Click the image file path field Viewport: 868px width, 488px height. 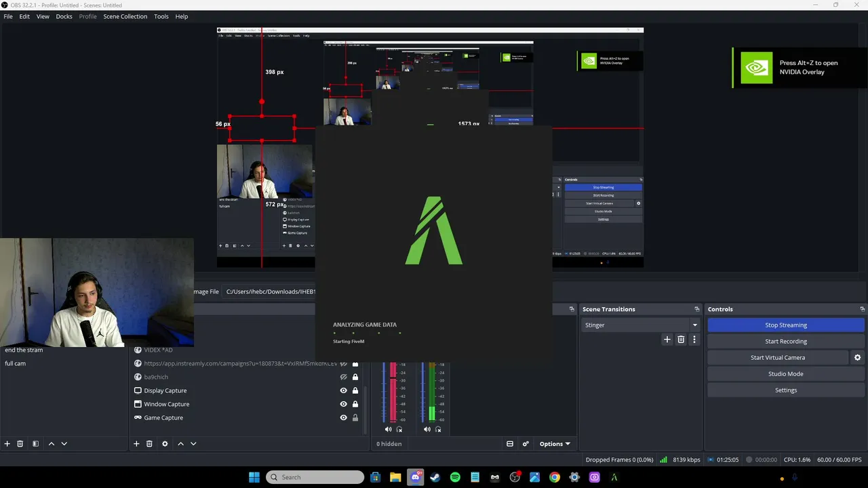point(270,291)
